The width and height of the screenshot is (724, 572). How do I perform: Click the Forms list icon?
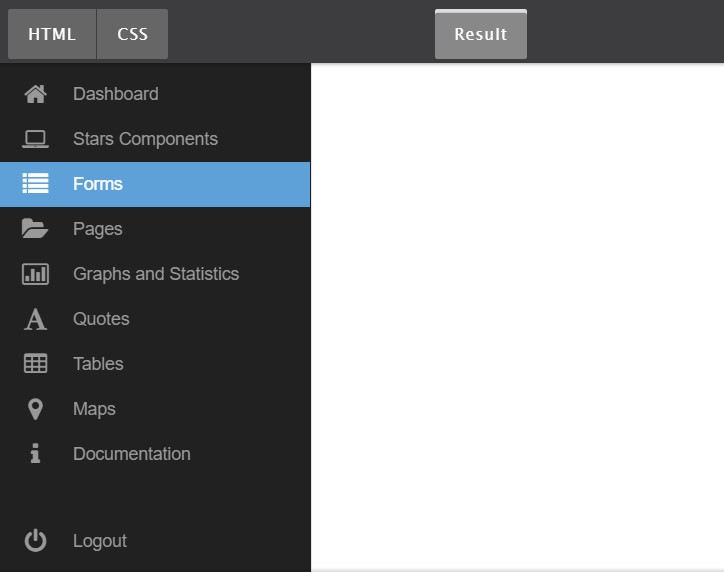(36, 183)
